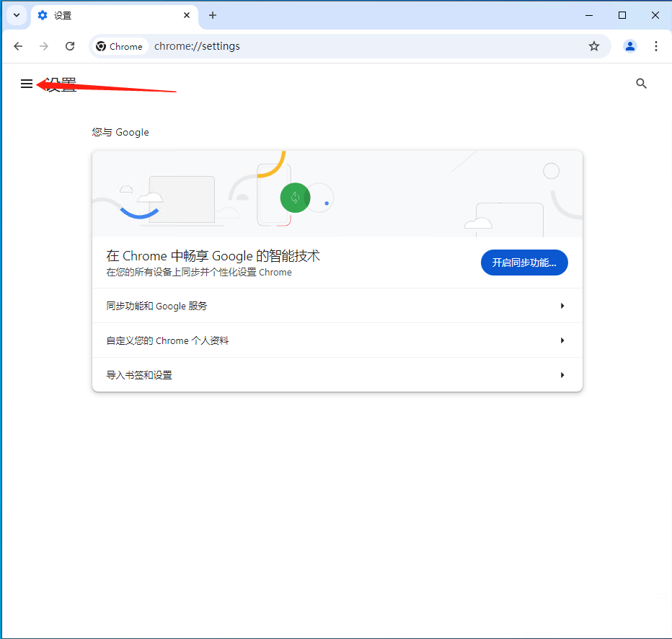Image resolution: width=672 pixels, height=639 pixels.
Task: Click the forward navigation arrow
Action: coord(44,46)
